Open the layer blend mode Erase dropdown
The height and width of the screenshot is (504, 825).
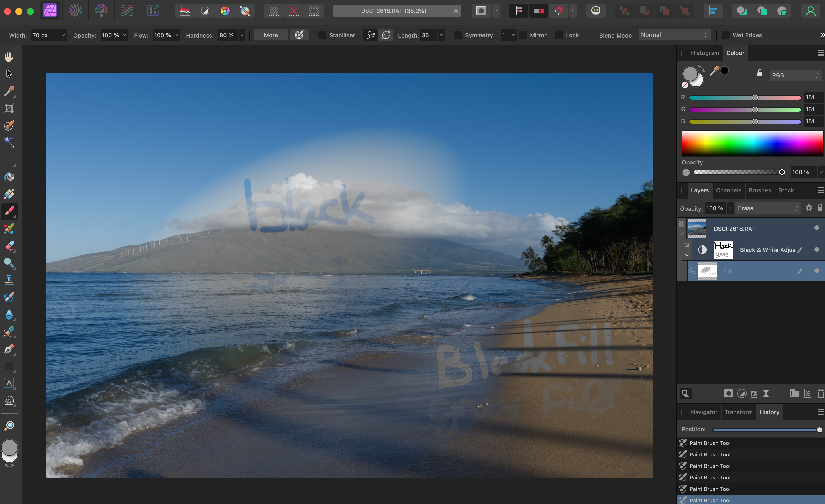click(x=768, y=208)
